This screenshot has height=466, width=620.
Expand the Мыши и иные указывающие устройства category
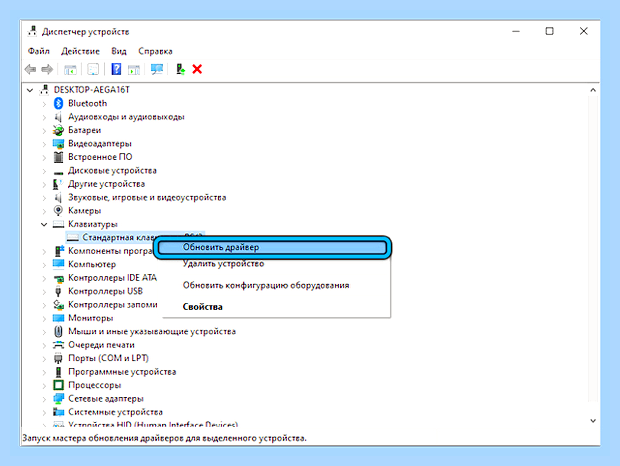click(44, 332)
